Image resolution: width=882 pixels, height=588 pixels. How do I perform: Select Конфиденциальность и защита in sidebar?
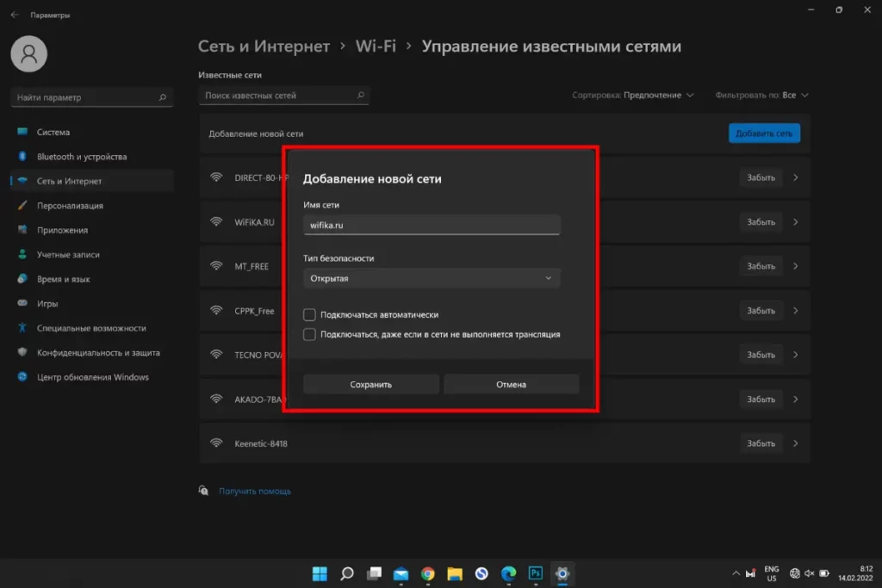click(x=92, y=352)
